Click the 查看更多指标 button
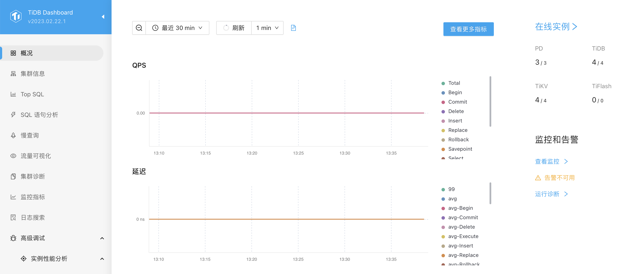Screen dimensions: 644x274 click(468, 29)
